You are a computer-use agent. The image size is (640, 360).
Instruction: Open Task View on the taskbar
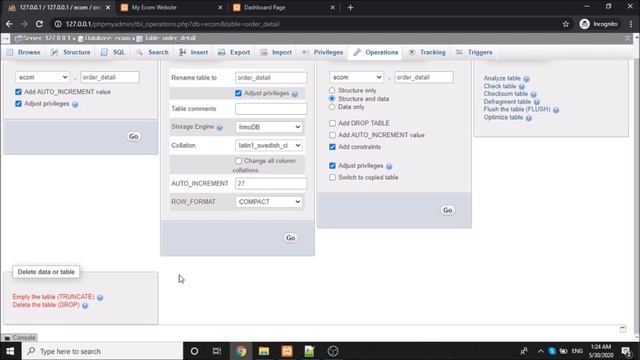(x=217, y=351)
